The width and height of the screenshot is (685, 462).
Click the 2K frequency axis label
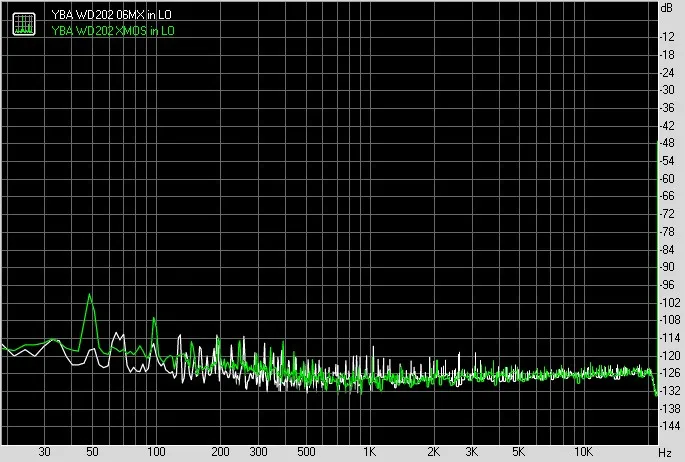pos(434,452)
